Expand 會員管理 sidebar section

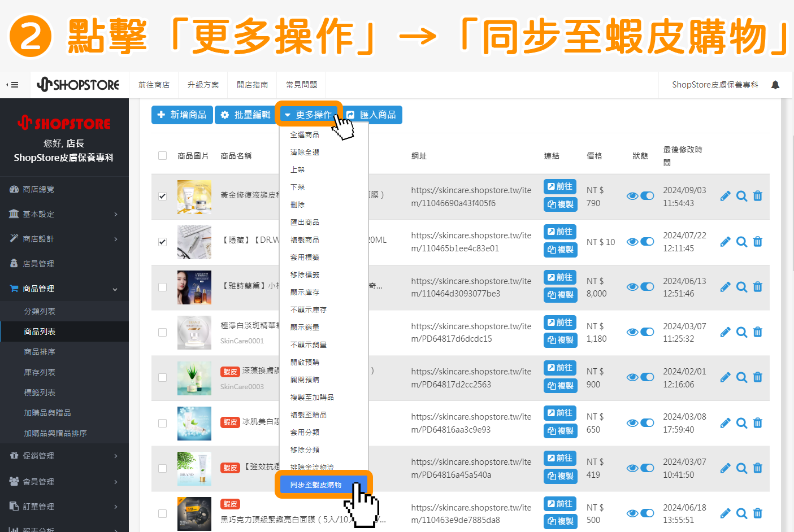click(x=64, y=482)
